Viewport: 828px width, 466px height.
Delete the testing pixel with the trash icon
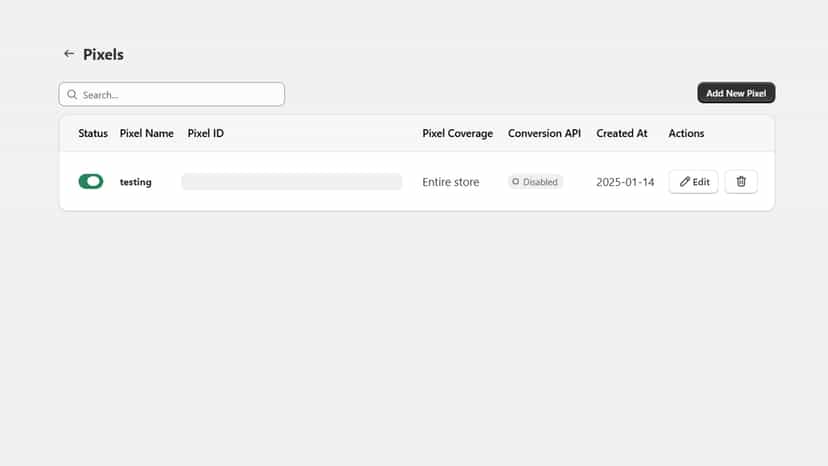[741, 182]
